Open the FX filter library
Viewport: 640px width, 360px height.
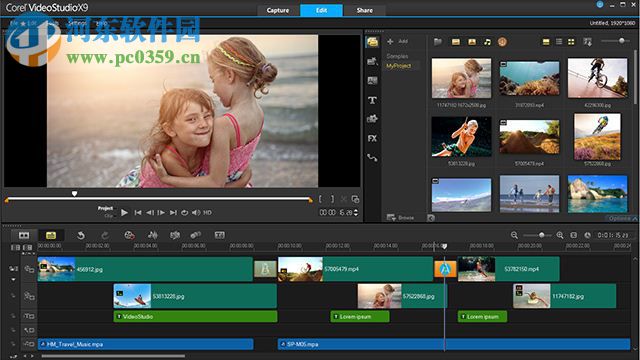point(372,138)
